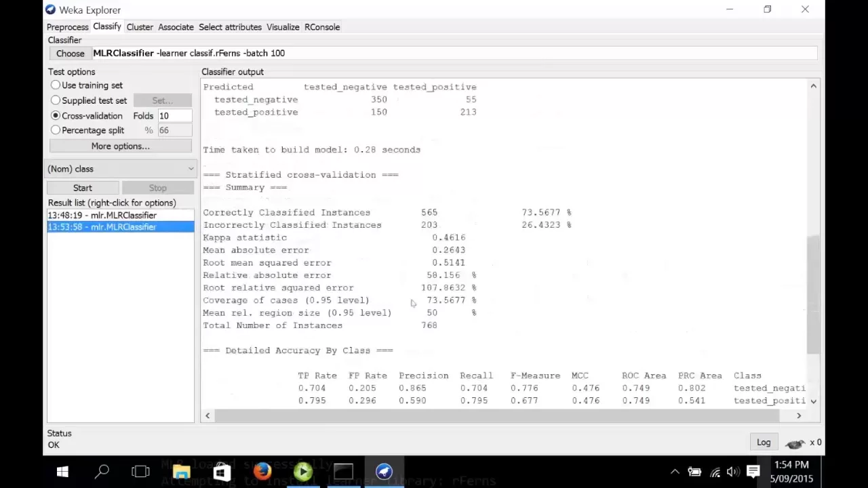Image resolution: width=868 pixels, height=488 pixels.
Task: Open the RConsole tab
Action: [322, 27]
